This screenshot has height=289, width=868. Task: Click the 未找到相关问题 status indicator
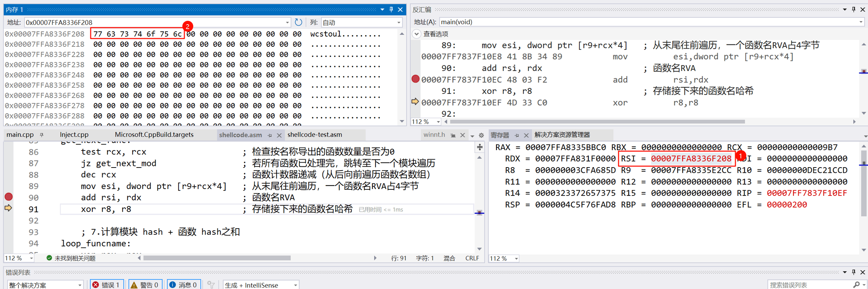(71, 258)
